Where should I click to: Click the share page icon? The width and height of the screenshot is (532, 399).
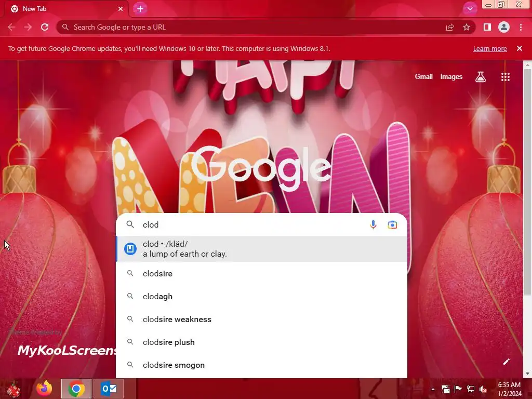(450, 27)
